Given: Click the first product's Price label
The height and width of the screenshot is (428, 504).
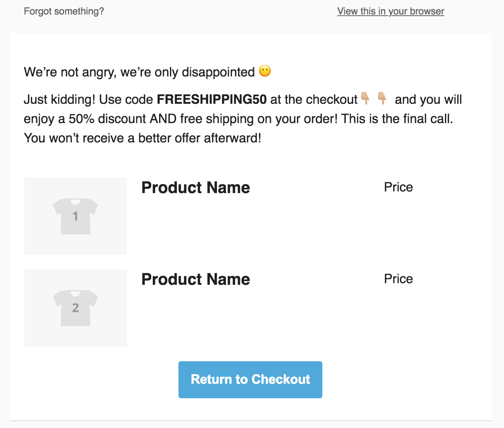Looking at the screenshot, I should point(398,187).
